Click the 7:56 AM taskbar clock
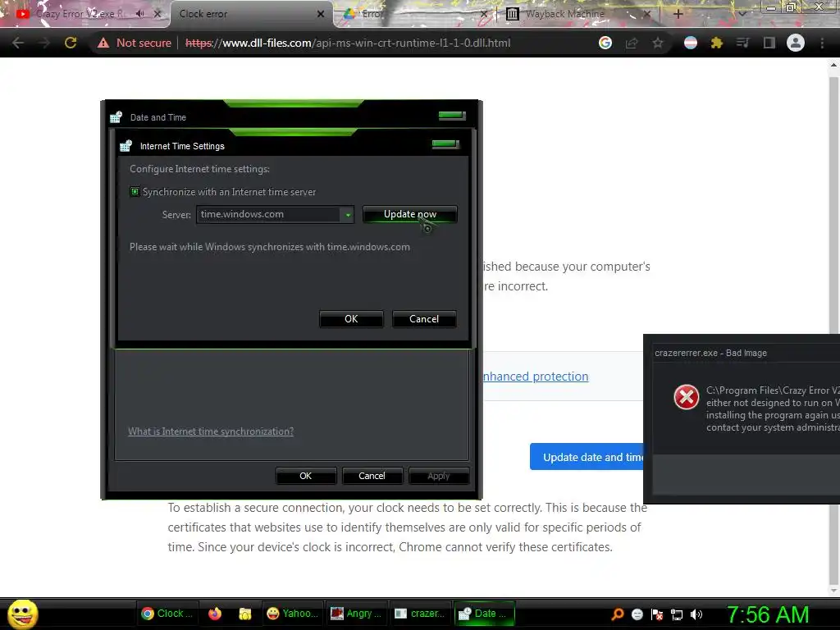Screen dimensions: 840x630 click(x=768, y=614)
